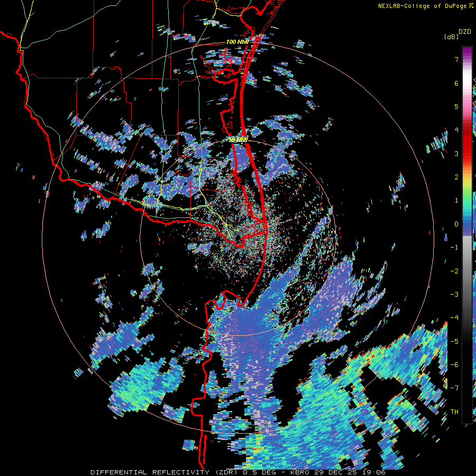Click the 2 value on the color scale
This screenshot has width=476, height=476.
[456, 177]
